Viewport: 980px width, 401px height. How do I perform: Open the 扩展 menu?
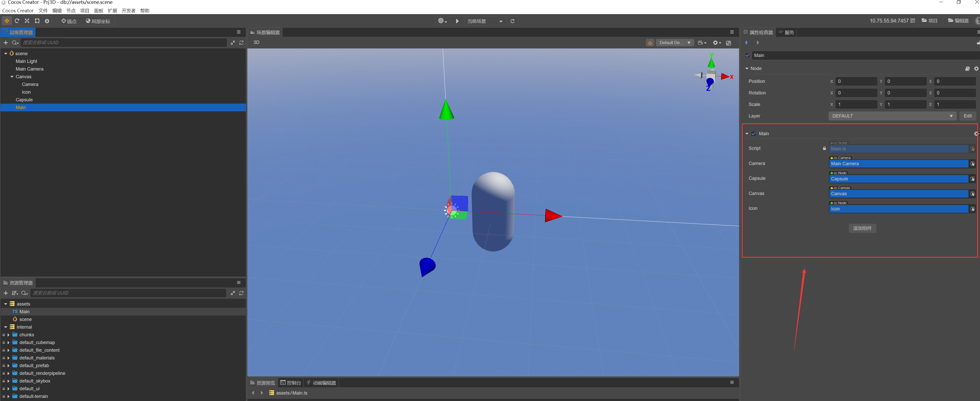point(112,11)
